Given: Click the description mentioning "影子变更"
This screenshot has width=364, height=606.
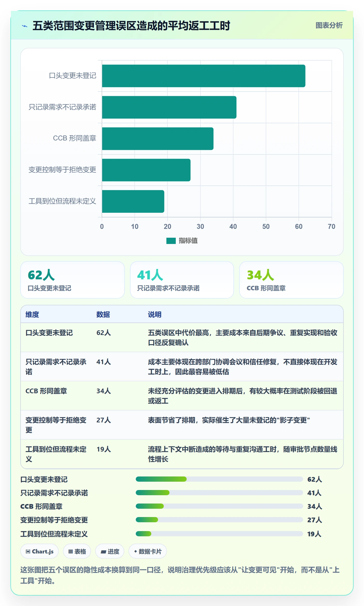Looking at the screenshot, I should [229, 420].
